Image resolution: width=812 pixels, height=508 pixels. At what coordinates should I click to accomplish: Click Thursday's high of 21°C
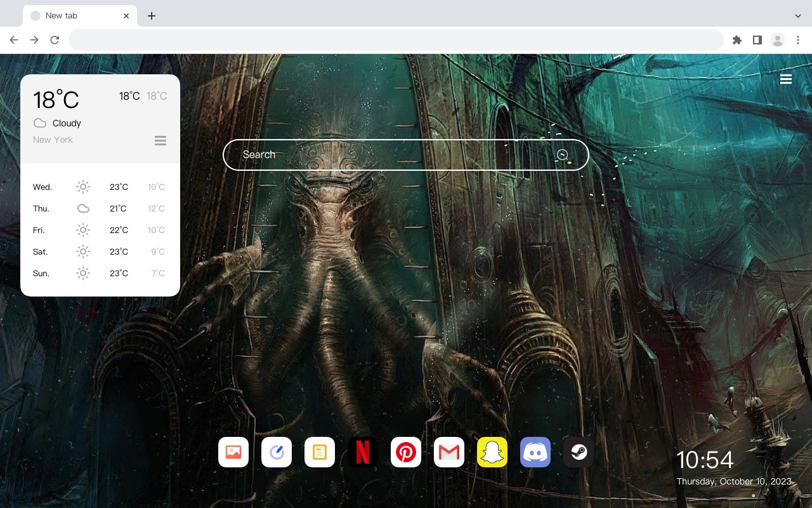coord(118,208)
